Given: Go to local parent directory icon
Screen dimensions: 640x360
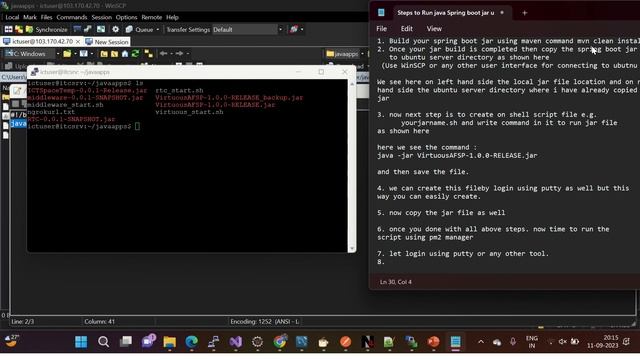Looking at the screenshot, I should point(104,53).
